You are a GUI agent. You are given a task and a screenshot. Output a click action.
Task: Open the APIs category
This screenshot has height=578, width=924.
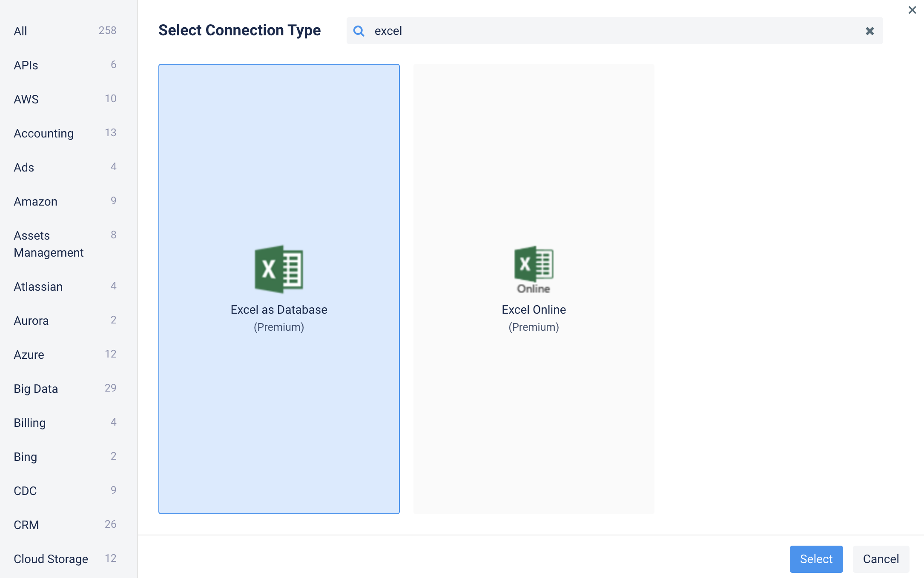click(x=65, y=65)
